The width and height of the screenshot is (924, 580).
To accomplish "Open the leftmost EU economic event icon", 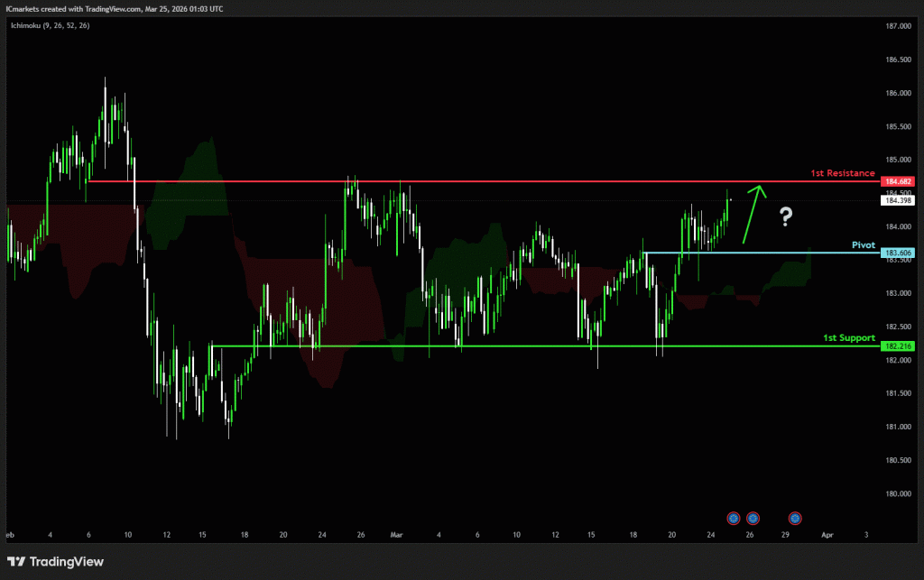I will pos(734,518).
